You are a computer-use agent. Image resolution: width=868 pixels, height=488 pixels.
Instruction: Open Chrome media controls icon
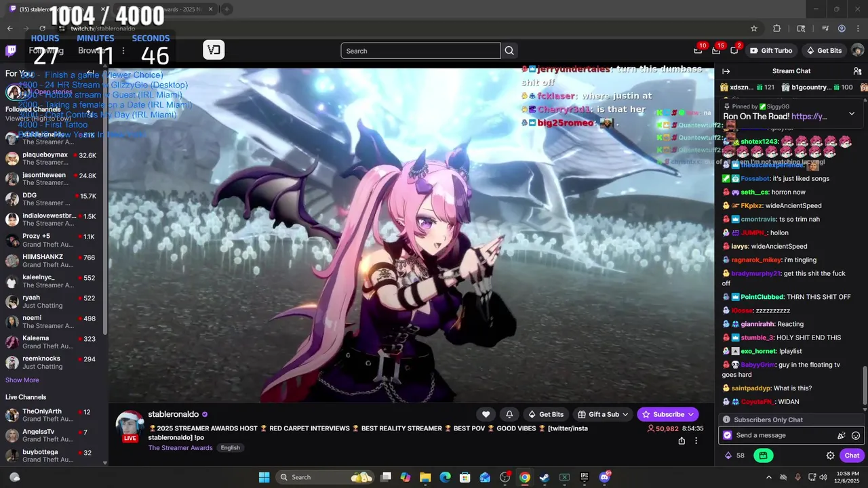coord(825,28)
